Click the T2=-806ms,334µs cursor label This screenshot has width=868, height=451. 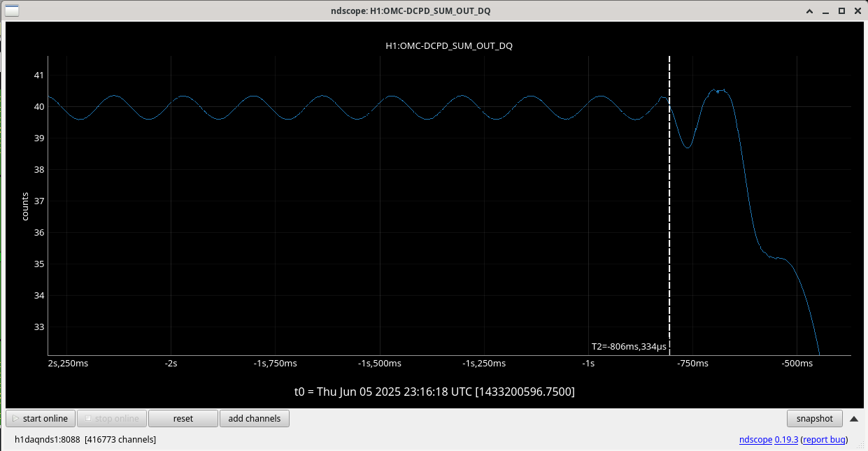[629, 346]
